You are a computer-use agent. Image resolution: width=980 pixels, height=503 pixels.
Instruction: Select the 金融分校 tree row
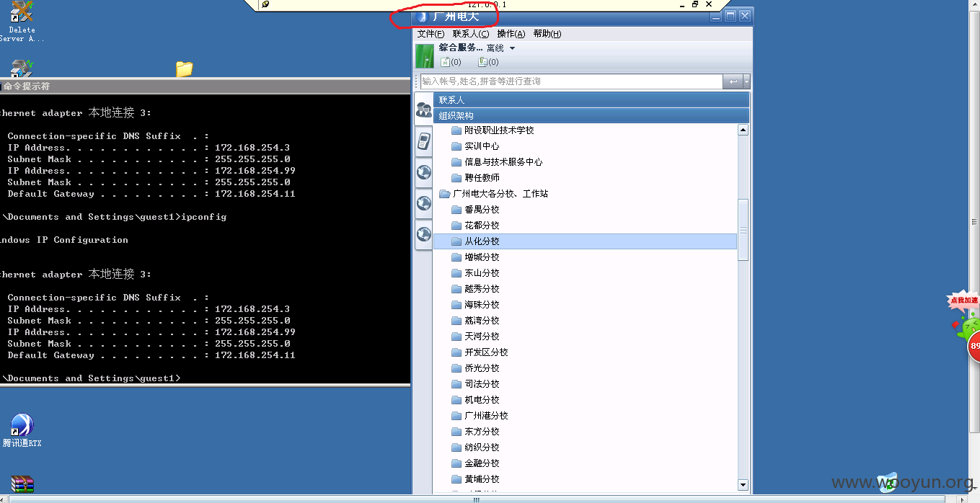point(585,463)
